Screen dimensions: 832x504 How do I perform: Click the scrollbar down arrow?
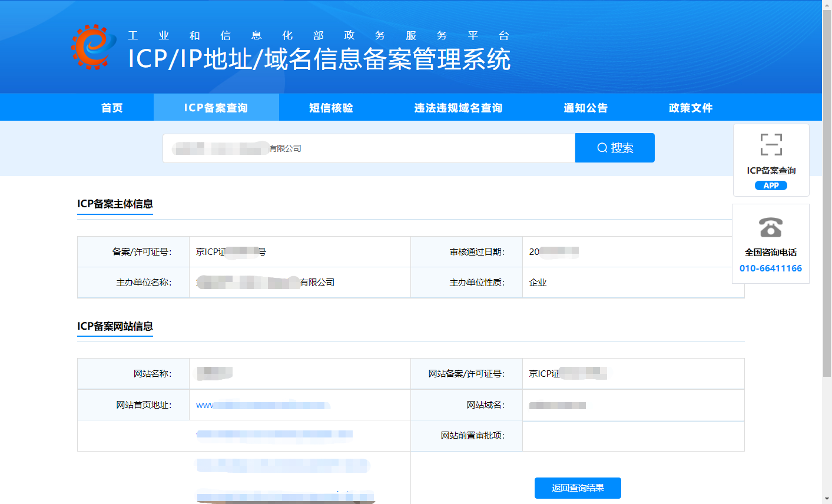(827, 499)
